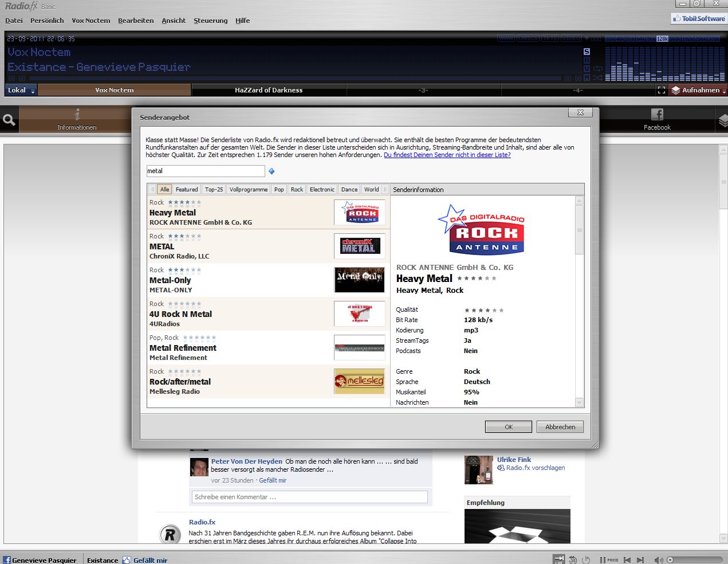Click the right arrow of the genre tab strip
Viewport: 728px width, 564px height.
click(385, 189)
